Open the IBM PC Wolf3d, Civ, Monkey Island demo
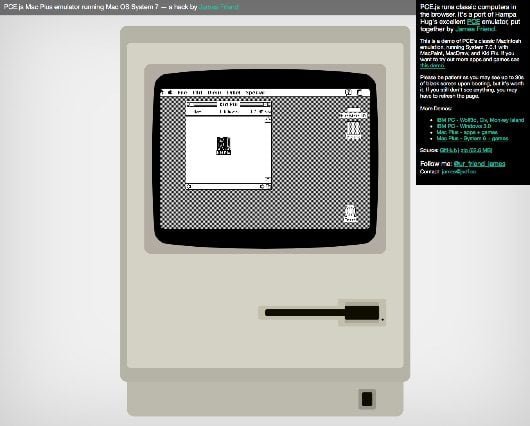Image resolution: width=530 pixels, height=426 pixels. [480, 120]
